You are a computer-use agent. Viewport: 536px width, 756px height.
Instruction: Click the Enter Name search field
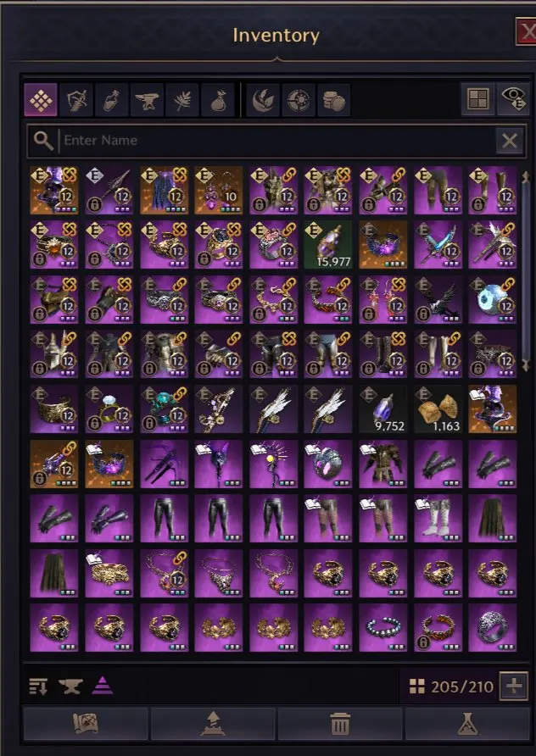(276, 141)
